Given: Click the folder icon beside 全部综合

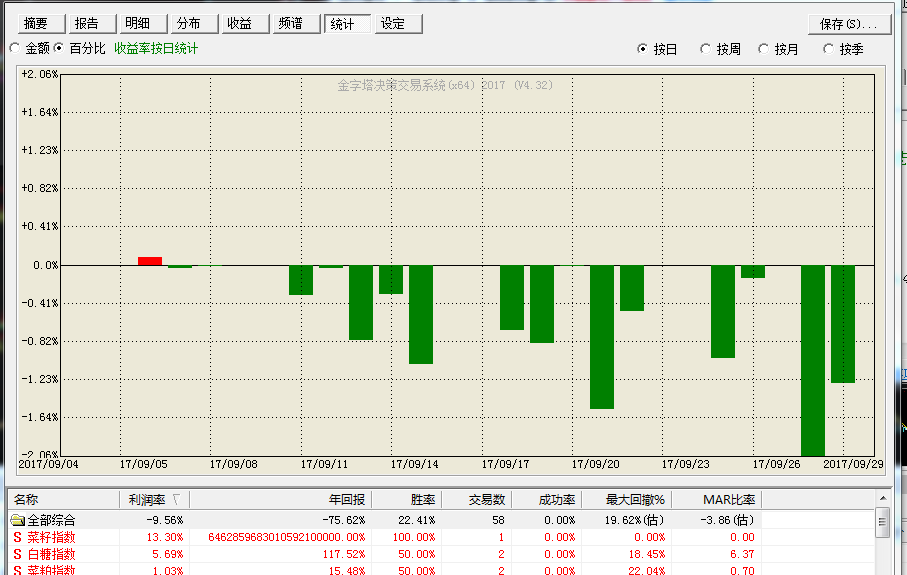Looking at the screenshot, I should (17, 520).
